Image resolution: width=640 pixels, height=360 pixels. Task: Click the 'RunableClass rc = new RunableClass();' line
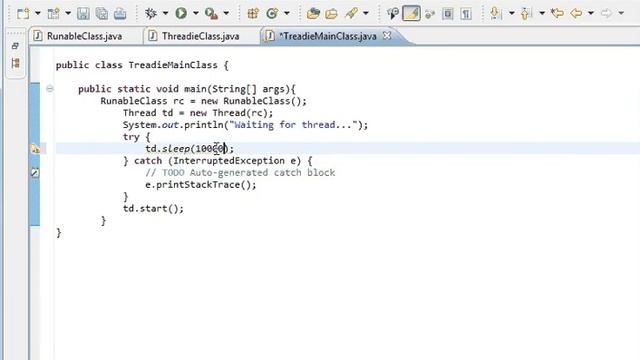[x=203, y=101]
